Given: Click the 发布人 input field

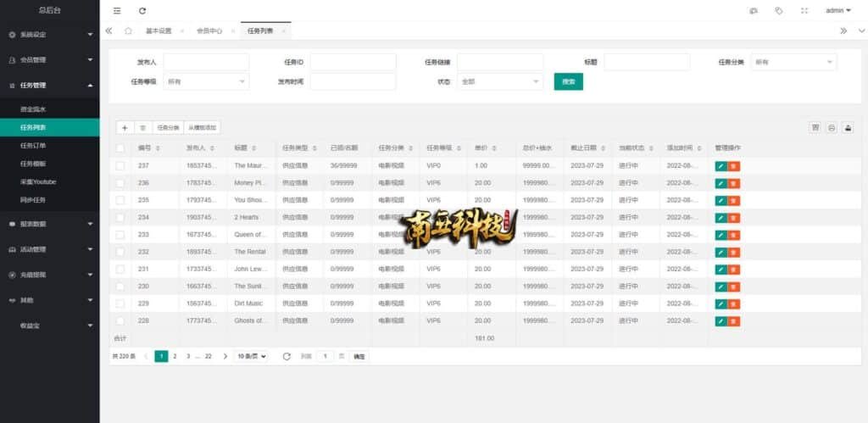Looking at the screenshot, I should tap(206, 62).
